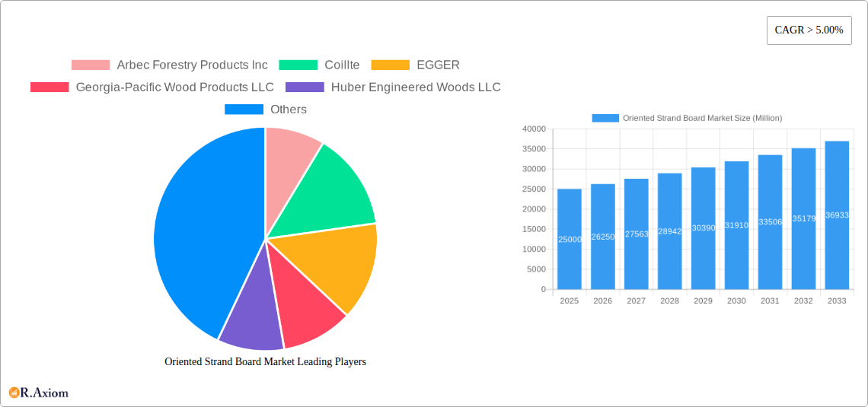Click the 40000 y-axis label
868x407 pixels.
pyautogui.click(x=534, y=129)
